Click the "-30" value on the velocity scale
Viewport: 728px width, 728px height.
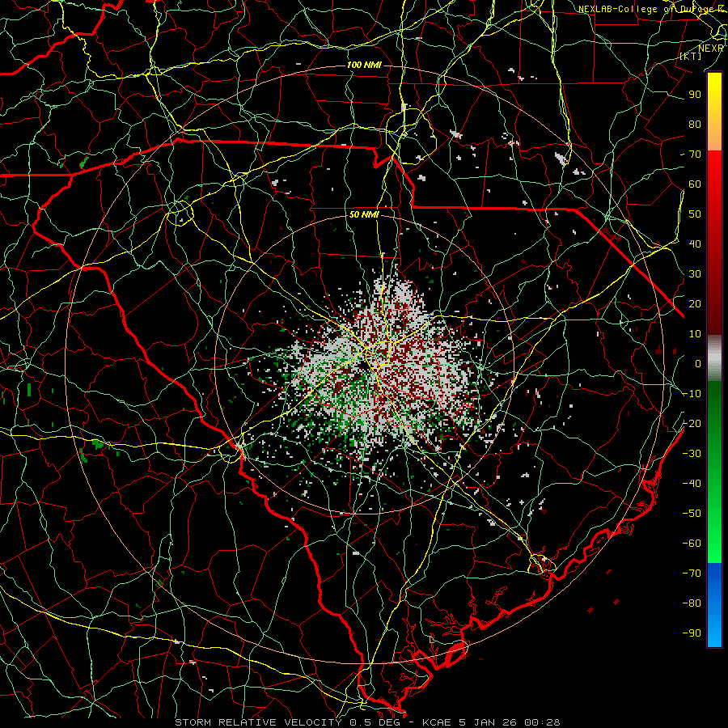pyautogui.click(x=692, y=454)
